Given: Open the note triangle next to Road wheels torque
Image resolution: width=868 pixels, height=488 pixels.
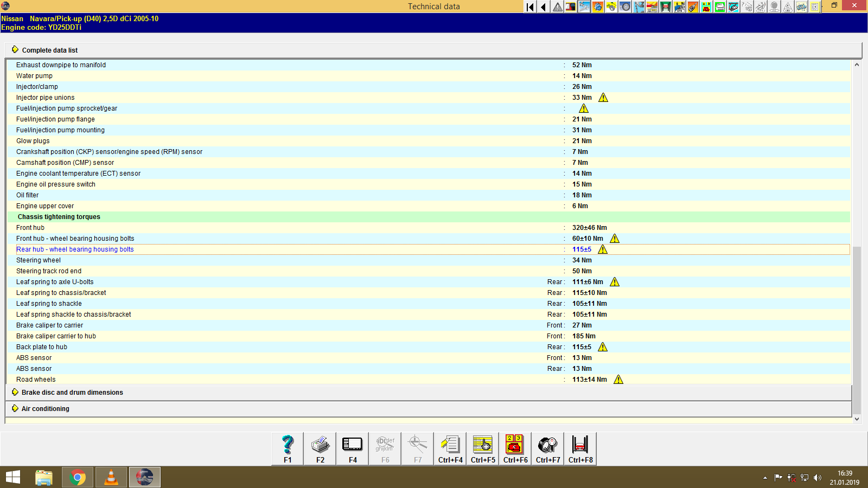Looking at the screenshot, I should coord(618,380).
